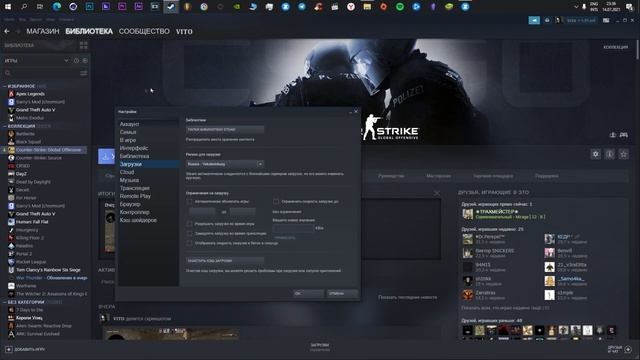Toggle allow downloads during gameplay checkbox
The height and width of the screenshot is (360, 640).
[189, 224]
